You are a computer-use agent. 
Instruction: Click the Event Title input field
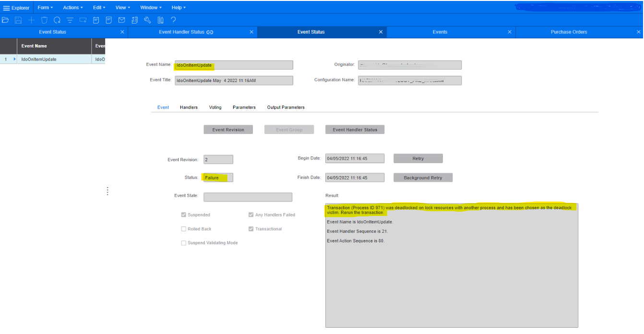[x=233, y=81]
